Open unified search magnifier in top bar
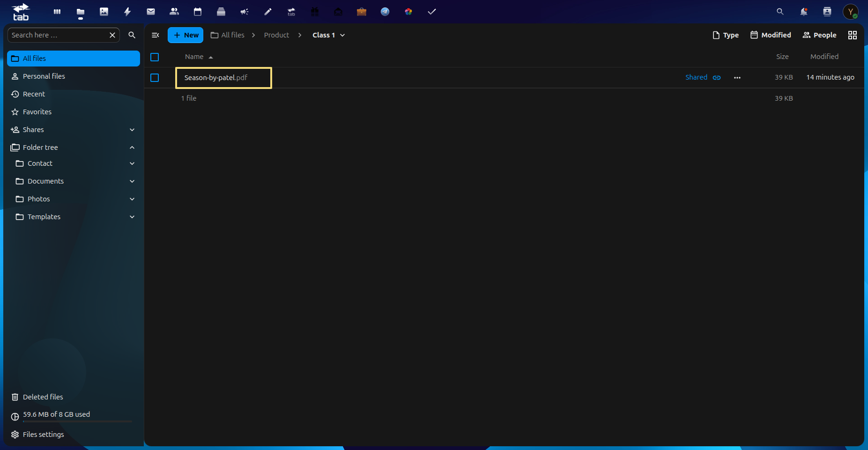 pos(780,12)
